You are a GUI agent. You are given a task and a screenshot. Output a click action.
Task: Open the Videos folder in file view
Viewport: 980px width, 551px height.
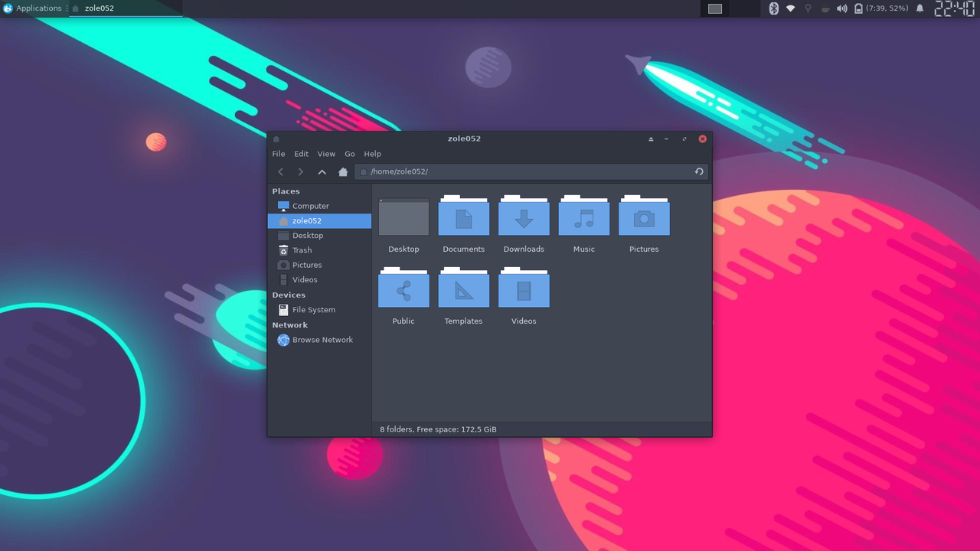tap(524, 289)
